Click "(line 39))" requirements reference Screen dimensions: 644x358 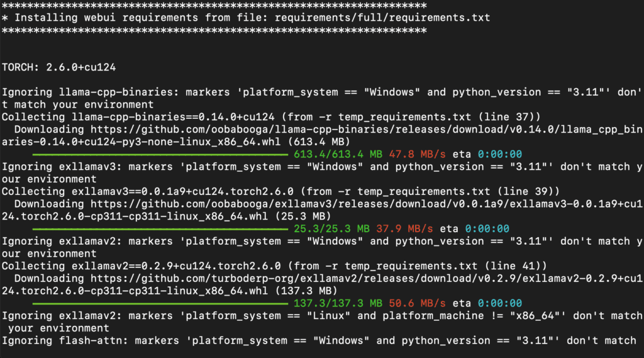[528, 191]
